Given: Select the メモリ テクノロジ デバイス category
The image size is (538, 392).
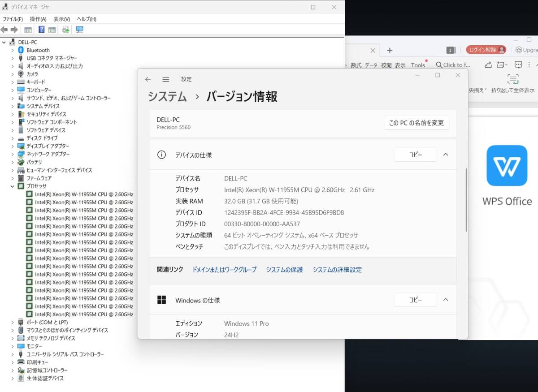Looking at the screenshot, I should tap(51, 338).
